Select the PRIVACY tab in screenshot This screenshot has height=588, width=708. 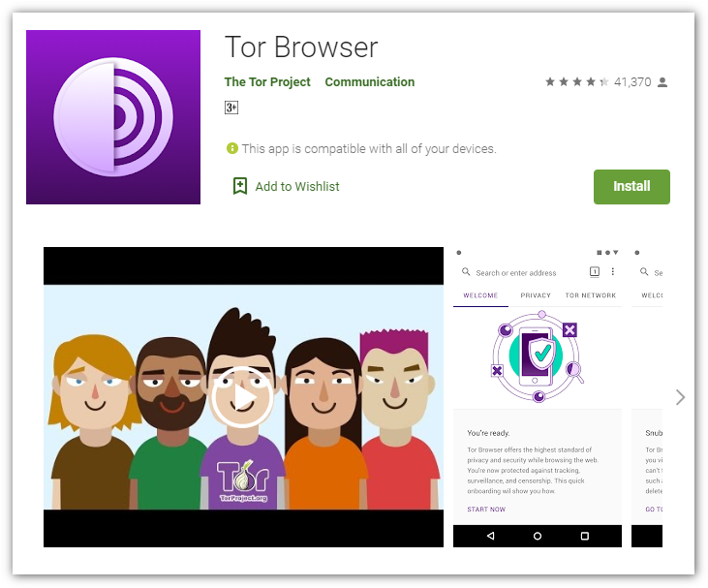pos(536,295)
